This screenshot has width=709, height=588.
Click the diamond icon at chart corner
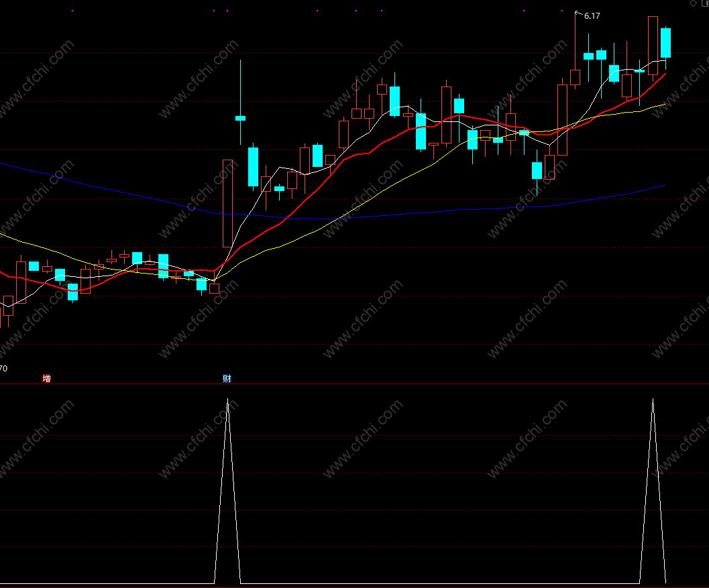pos(693,3)
